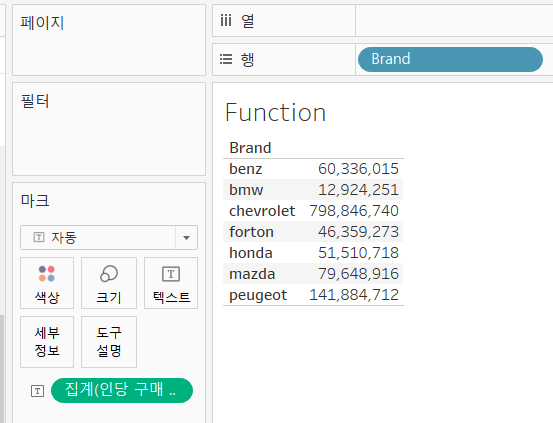
Task: Click the value 79,648,916
Action: click(358, 274)
